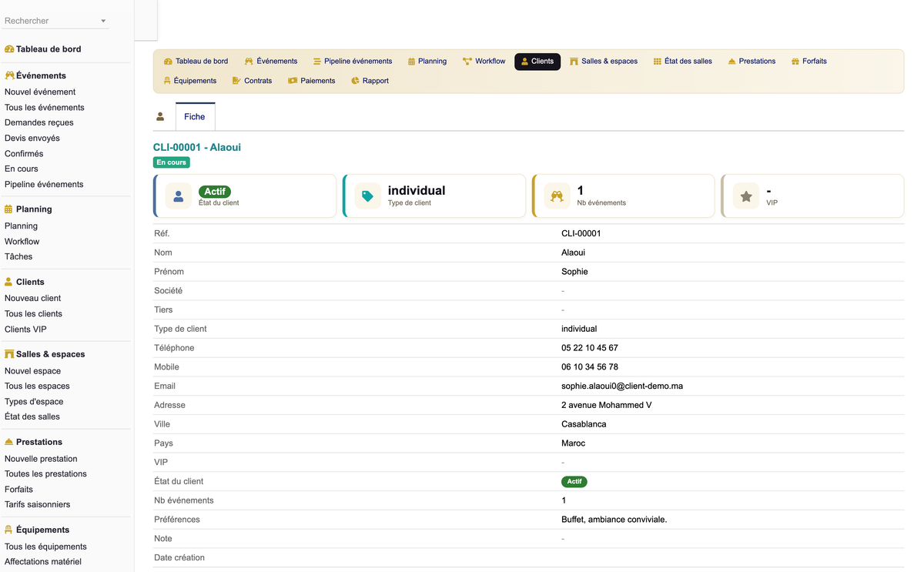
Task: Click the address 2 avenue Mohammed V
Action: pyautogui.click(x=607, y=405)
